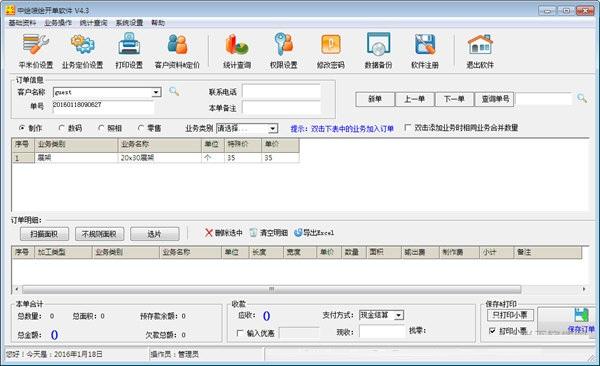Select the 数码 radio button
The height and width of the screenshot is (366, 600).
[x=62, y=128]
